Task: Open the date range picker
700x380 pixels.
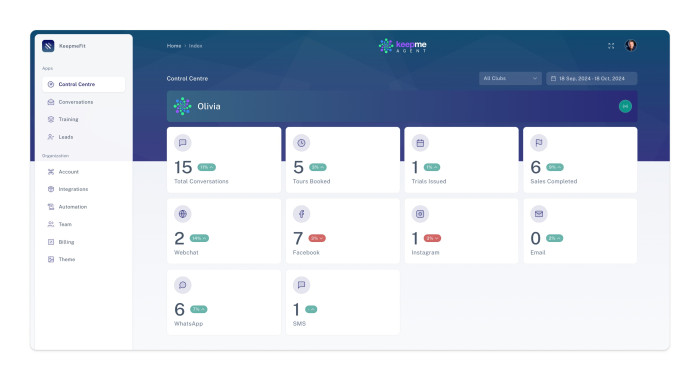Action: (x=592, y=79)
